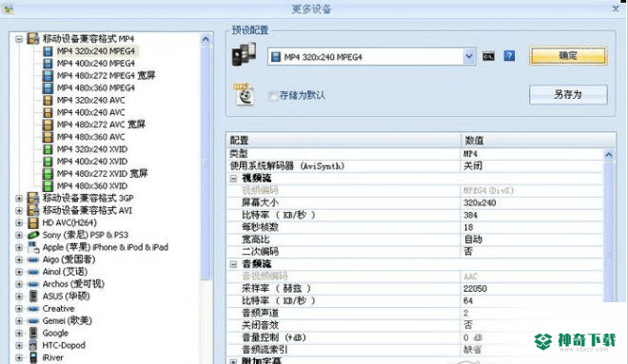628x364 pixels.
Task: Click the MP4 320x240 XVID icon
Action: pos(48,149)
